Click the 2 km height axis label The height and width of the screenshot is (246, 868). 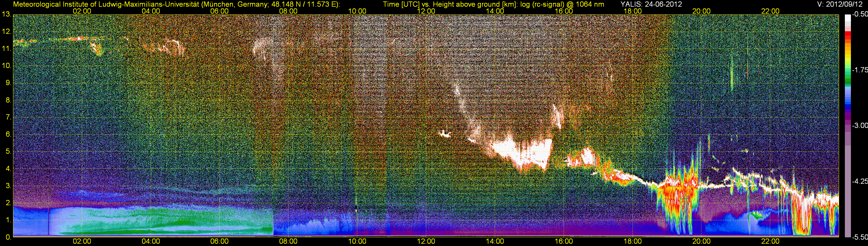pos(8,203)
